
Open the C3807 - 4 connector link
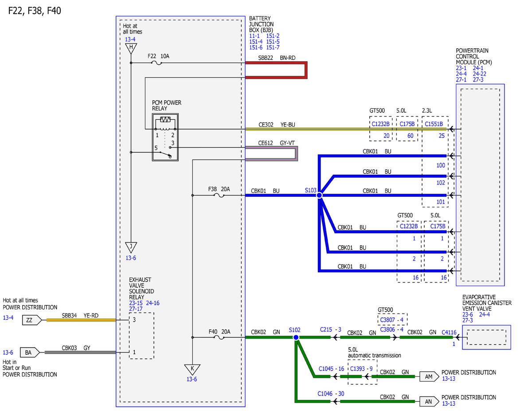392,319
